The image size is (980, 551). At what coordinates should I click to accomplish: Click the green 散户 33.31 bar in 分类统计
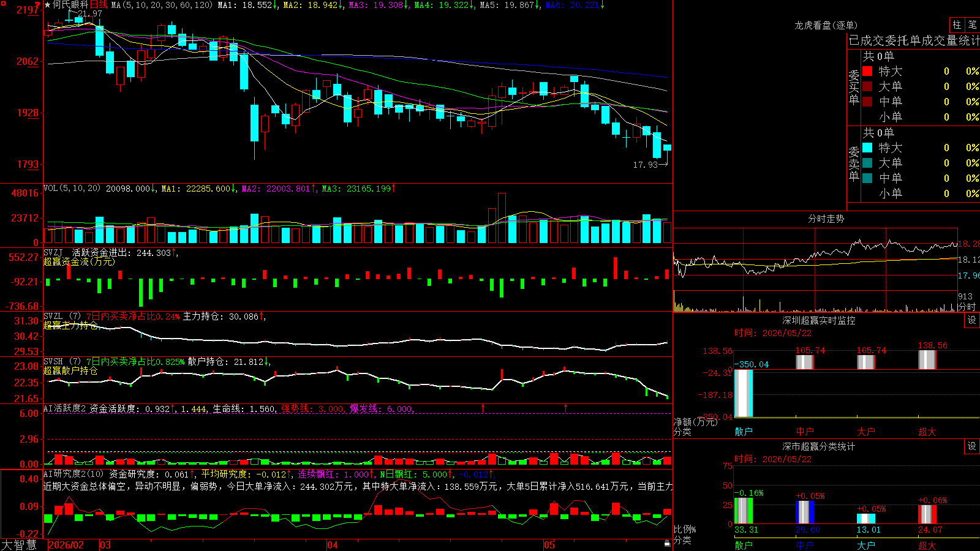(744, 511)
